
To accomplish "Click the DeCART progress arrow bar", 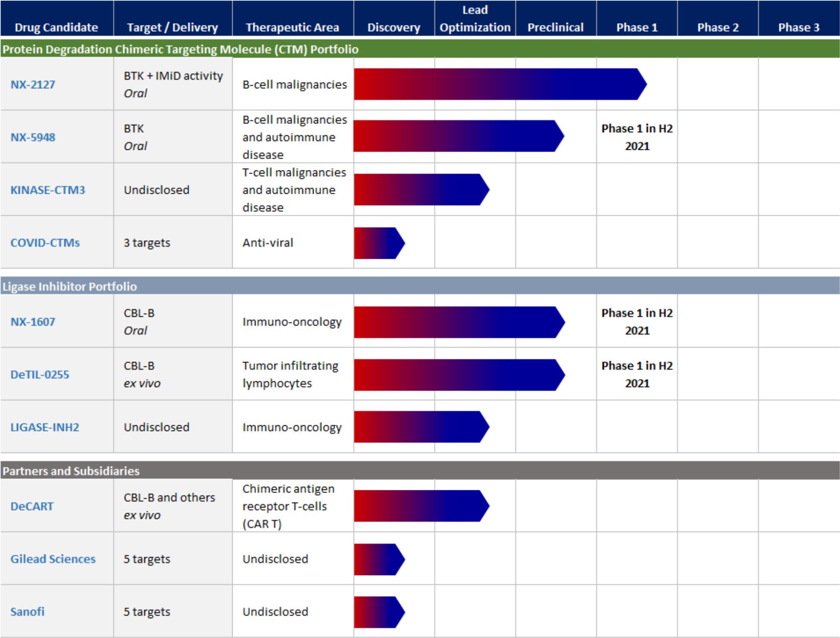I will [420, 506].
